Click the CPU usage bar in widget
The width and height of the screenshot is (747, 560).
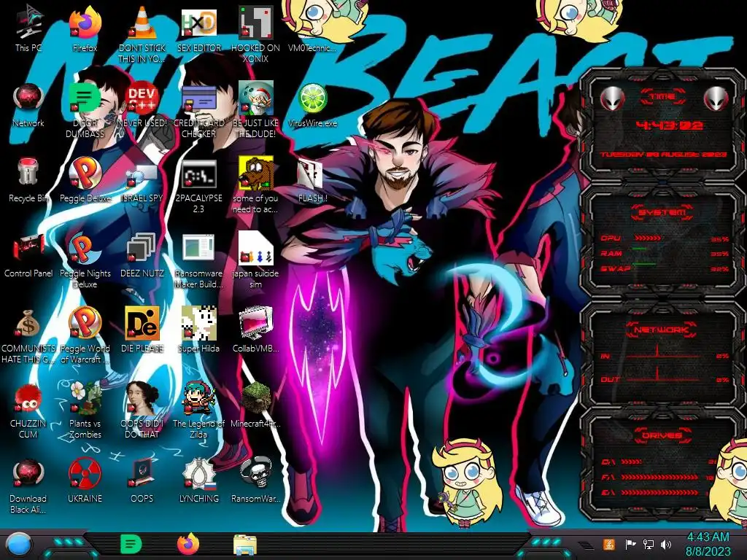[x=647, y=238]
